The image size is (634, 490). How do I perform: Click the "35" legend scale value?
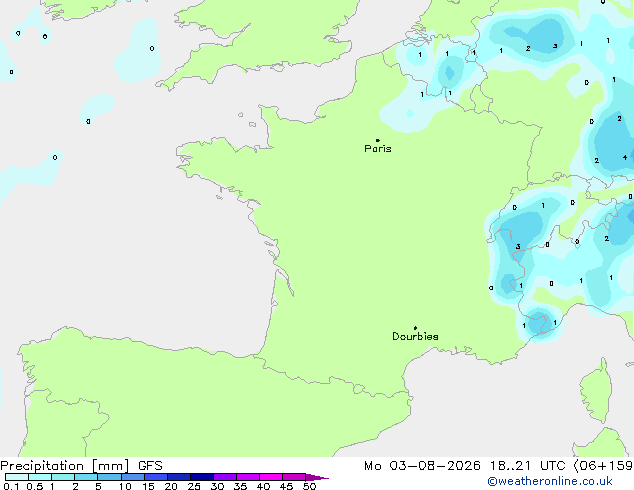(240, 486)
